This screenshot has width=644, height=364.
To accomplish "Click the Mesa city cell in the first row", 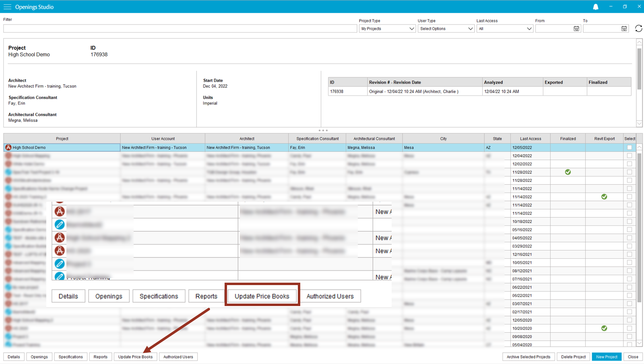I will [443, 147].
